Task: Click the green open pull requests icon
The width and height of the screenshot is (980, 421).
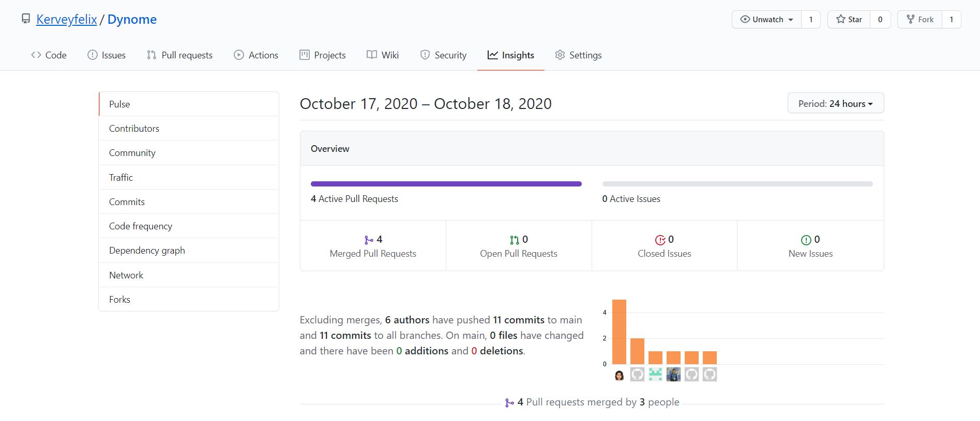Action: (514, 240)
